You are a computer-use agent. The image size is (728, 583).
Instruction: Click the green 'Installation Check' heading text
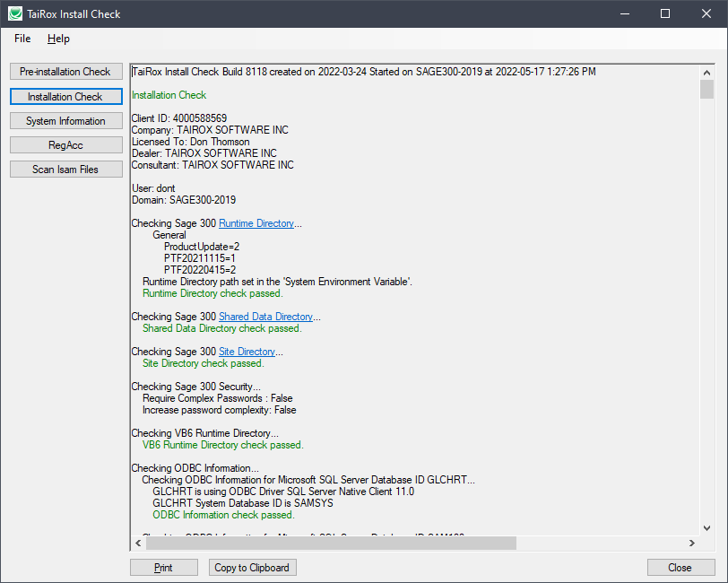point(169,95)
